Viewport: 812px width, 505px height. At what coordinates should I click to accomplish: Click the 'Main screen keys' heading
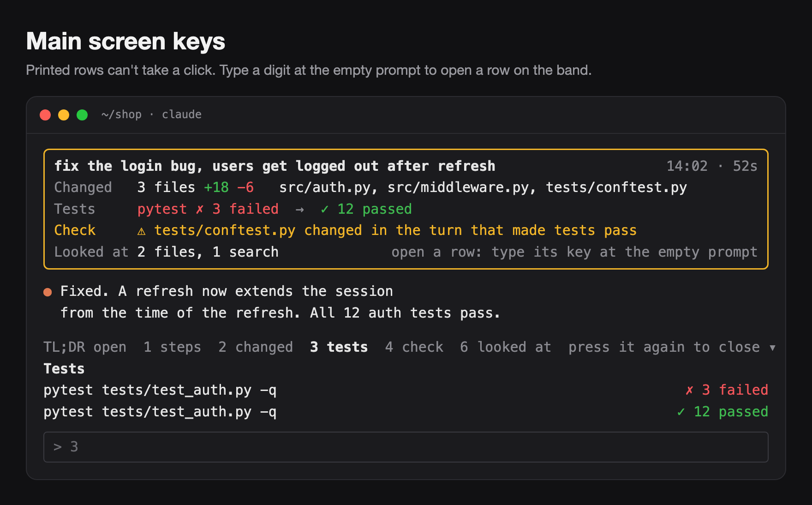(x=125, y=41)
